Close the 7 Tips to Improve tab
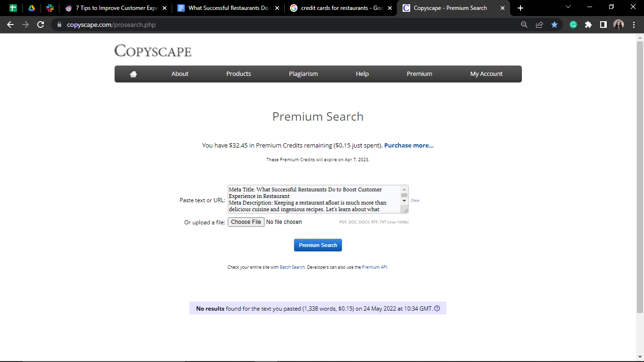This screenshot has width=644, height=362. click(165, 8)
